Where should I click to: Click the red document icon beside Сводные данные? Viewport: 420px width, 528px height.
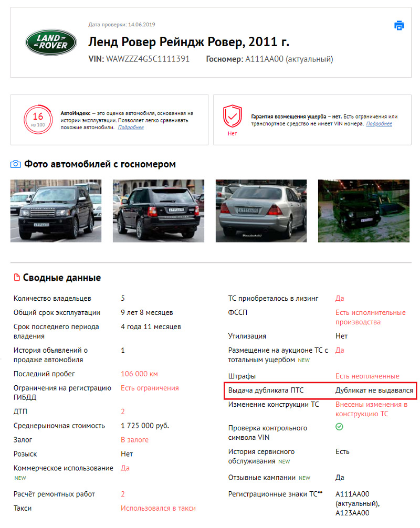pyautogui.click(x=17, y=278)
